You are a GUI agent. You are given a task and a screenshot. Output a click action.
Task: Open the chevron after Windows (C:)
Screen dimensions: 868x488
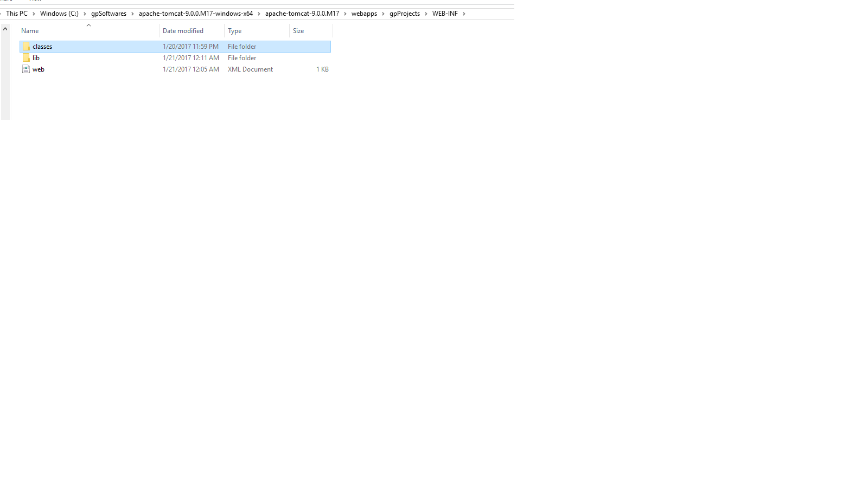(85, 14)
